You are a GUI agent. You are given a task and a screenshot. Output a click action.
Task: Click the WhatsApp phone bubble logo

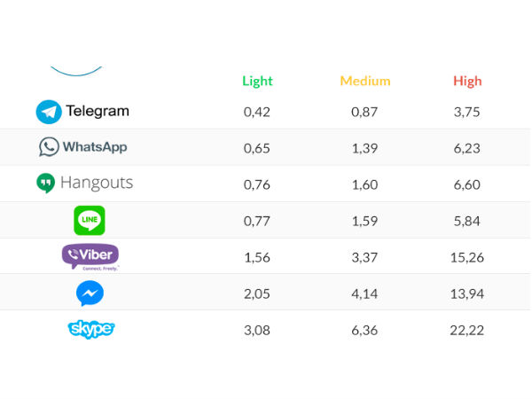[49, 147]
